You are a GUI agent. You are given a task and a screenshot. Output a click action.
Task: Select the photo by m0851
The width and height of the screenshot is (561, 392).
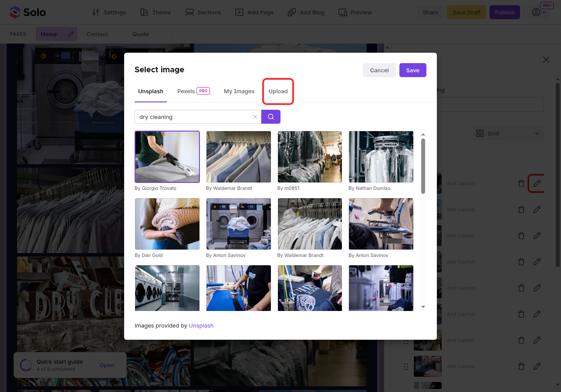coord(310,157)
